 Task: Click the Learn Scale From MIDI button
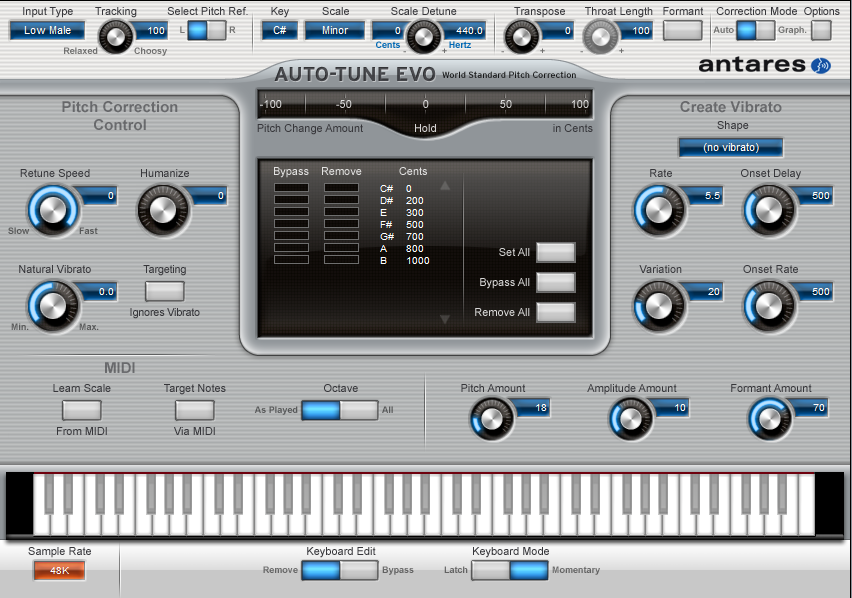pos(82,410)
